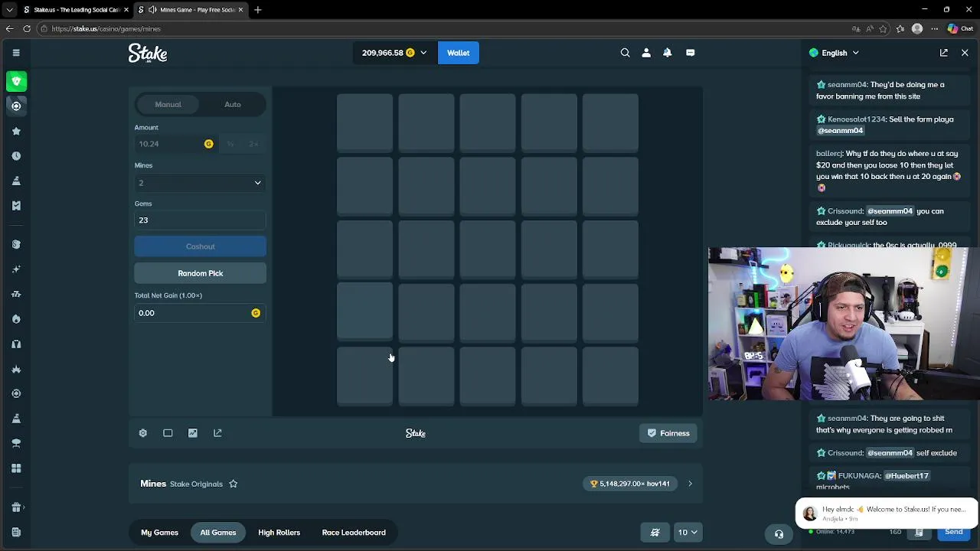The width and height of the screenshot is (980, 551).
Task: Send the chat message
Action: tap(953, 532)
